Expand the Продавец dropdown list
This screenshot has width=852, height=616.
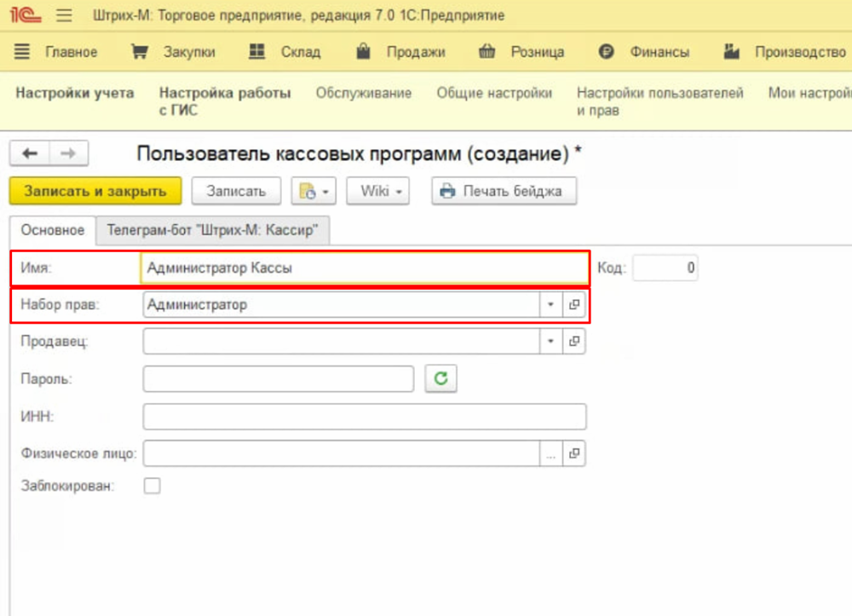click(550, 342)
